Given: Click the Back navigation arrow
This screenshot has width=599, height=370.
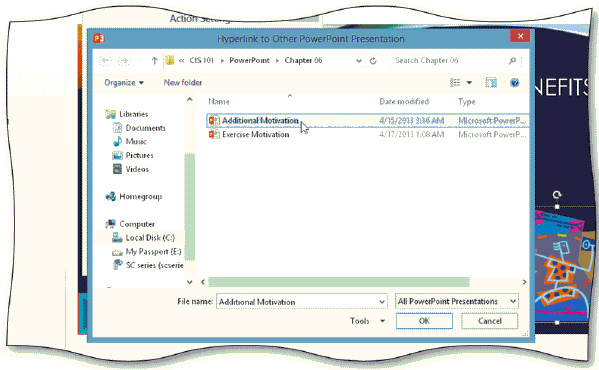Looking at the screenshot, I should click(105, 60).
